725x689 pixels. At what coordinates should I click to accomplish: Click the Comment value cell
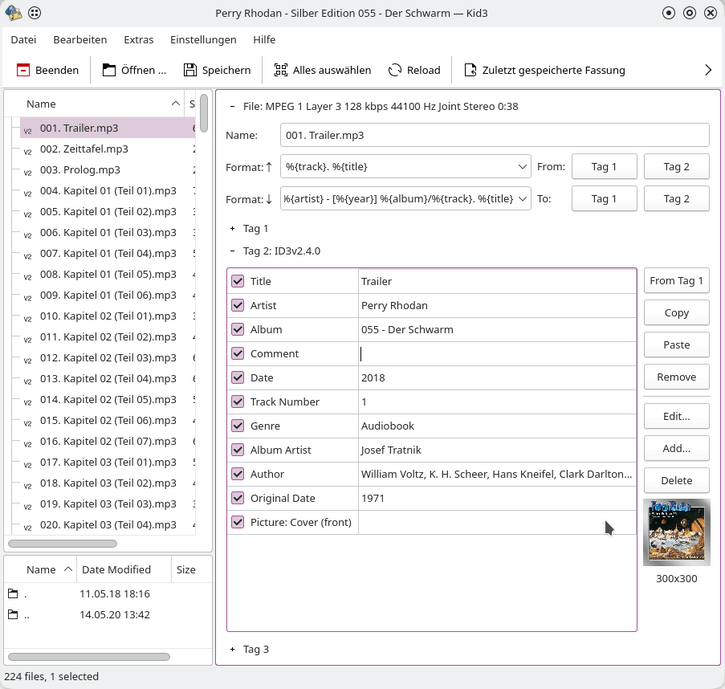click(497, 354)
